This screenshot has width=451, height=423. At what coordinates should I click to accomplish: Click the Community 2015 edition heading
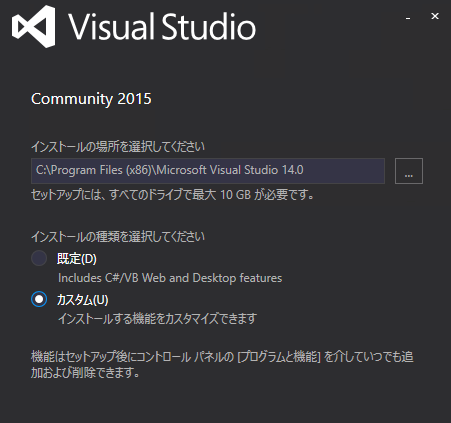[x=91, y=99]
